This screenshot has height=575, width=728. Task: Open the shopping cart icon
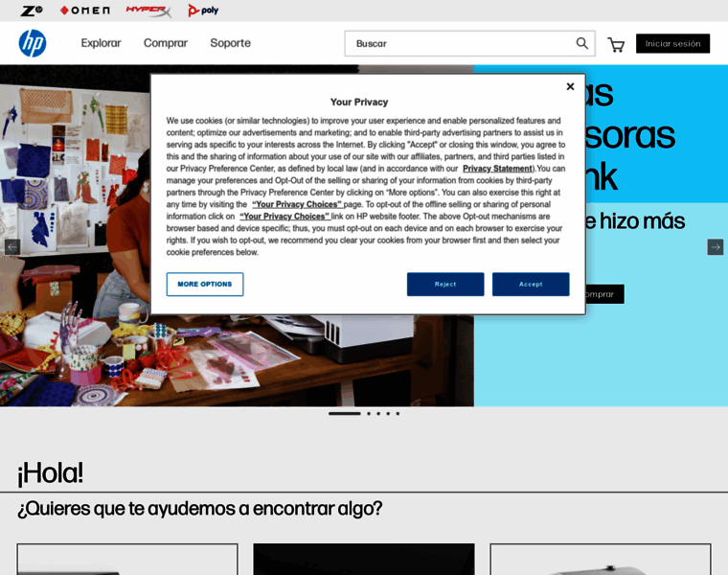(x=616, y=45)
